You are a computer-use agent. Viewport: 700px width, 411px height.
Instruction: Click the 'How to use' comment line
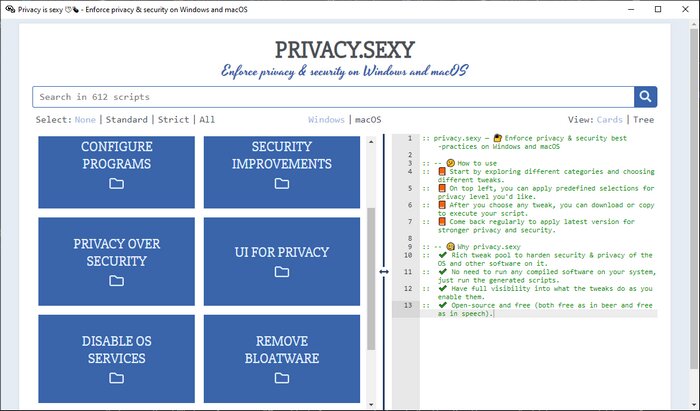tap(460, 163)
